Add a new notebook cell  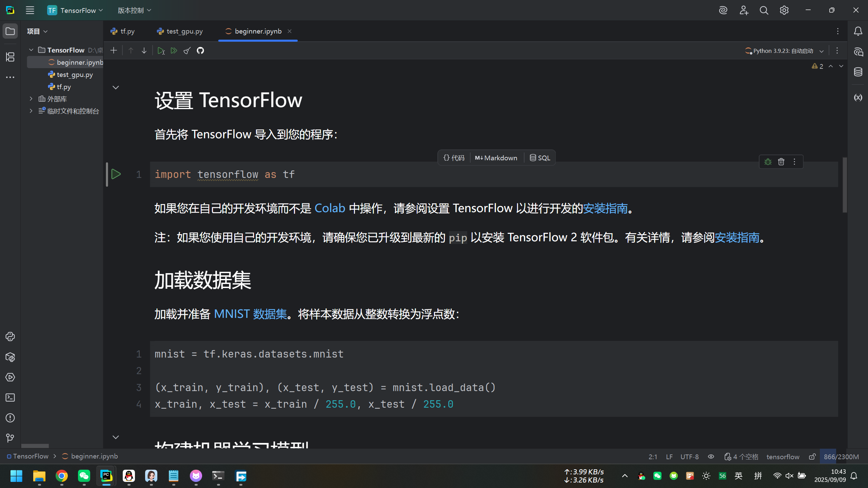pos(114,50)
